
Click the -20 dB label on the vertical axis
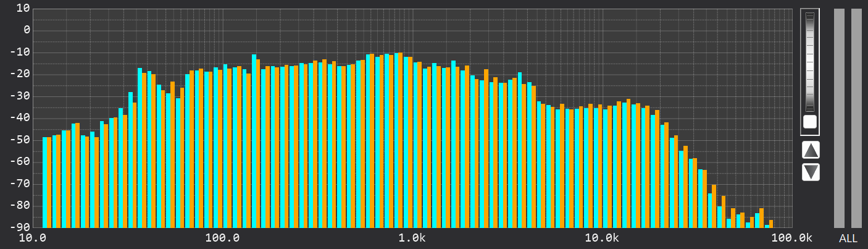click(21, 74)
